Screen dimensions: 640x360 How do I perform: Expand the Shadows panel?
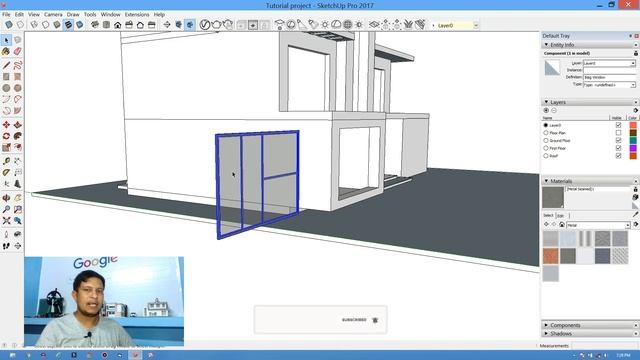(x=547, y=333)
